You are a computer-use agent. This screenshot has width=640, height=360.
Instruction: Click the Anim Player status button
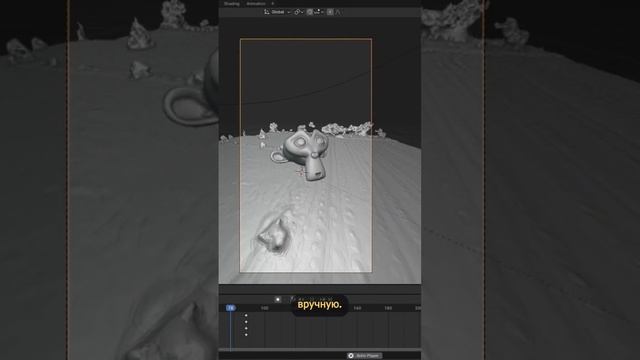coord(364,356)
